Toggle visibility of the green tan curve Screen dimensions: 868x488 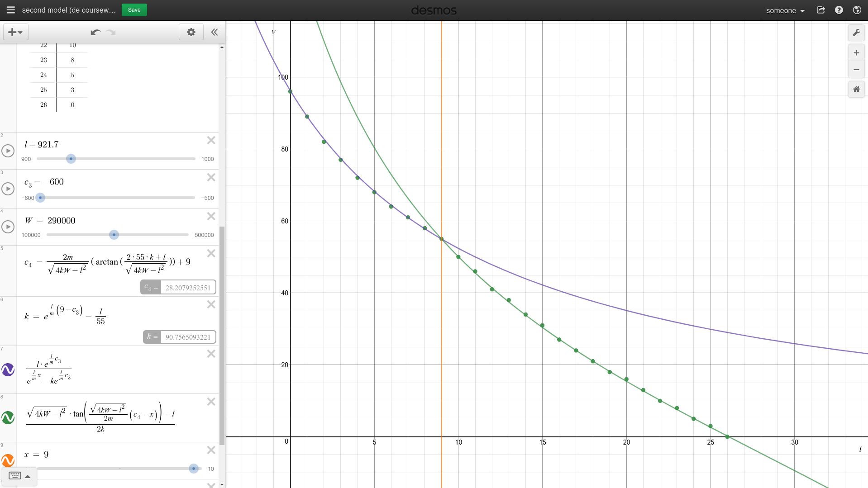coord(8,417)
